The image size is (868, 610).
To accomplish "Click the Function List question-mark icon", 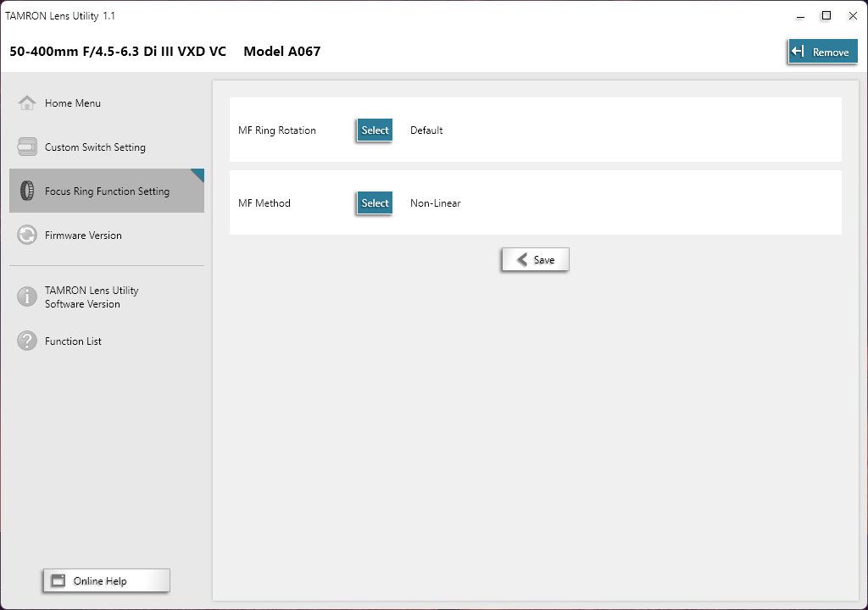I will 26,341.
